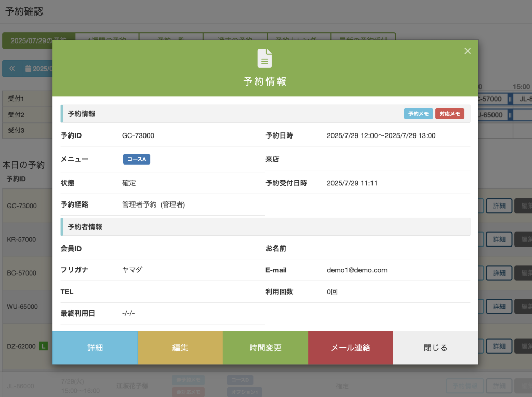Image resolution: width=532 pixels, height=397 pixels.
Task: Click 閉じる to close the dialog
Action: 436,348
